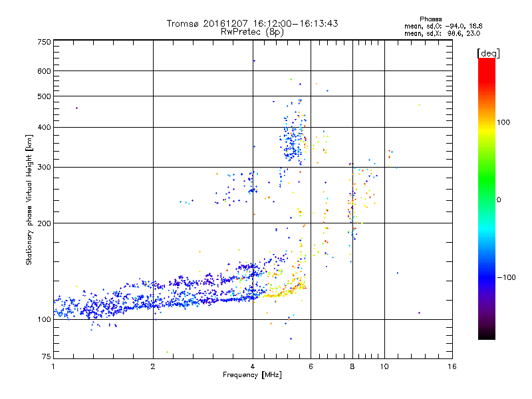Click the 'Phases' header text
This screenshot has height=399, width=532.
pos(430,19)
